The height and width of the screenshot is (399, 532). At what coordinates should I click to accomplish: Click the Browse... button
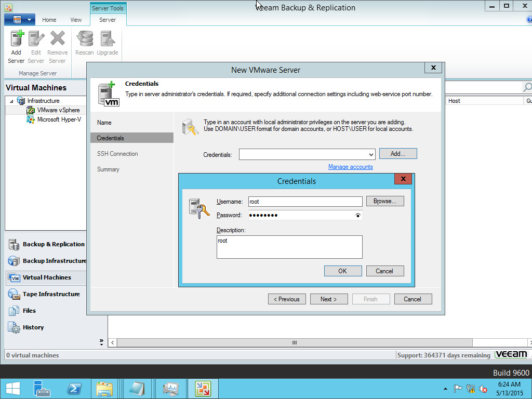click(x=385, y=201)
